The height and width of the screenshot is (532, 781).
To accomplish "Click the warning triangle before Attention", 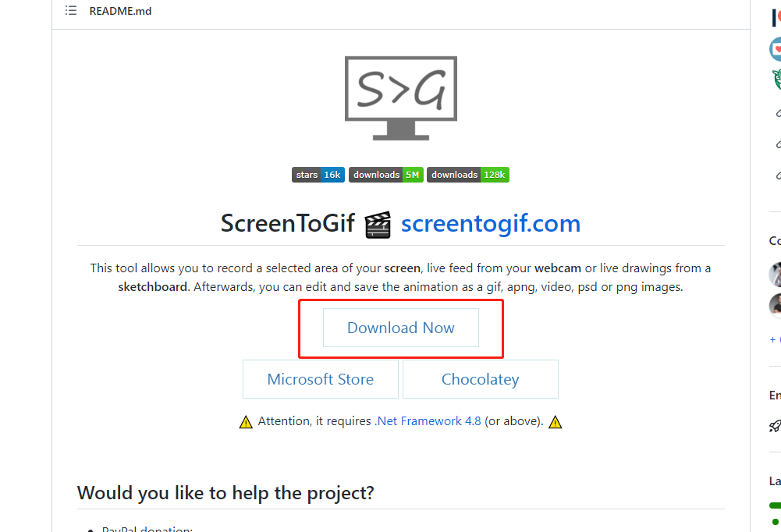I will [246, 422].
